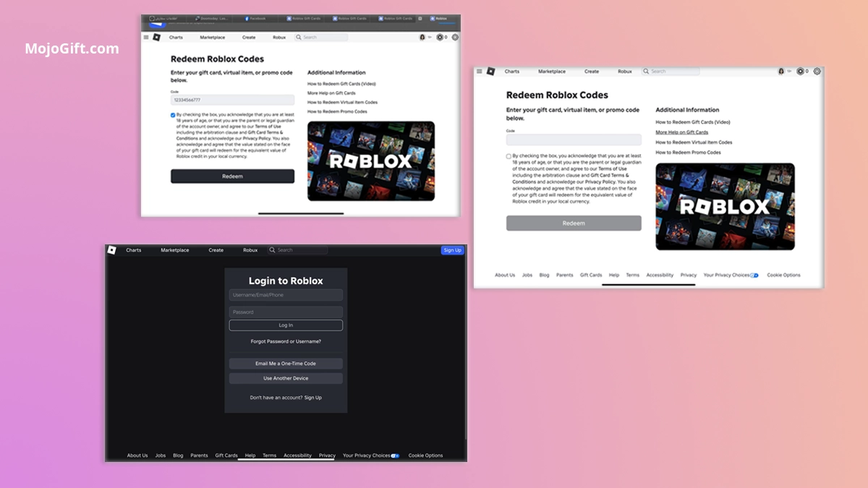Open More Help on Gift Cards in empty-code window
The height and width of the screenshot is (488, 868).
point(682,132)
